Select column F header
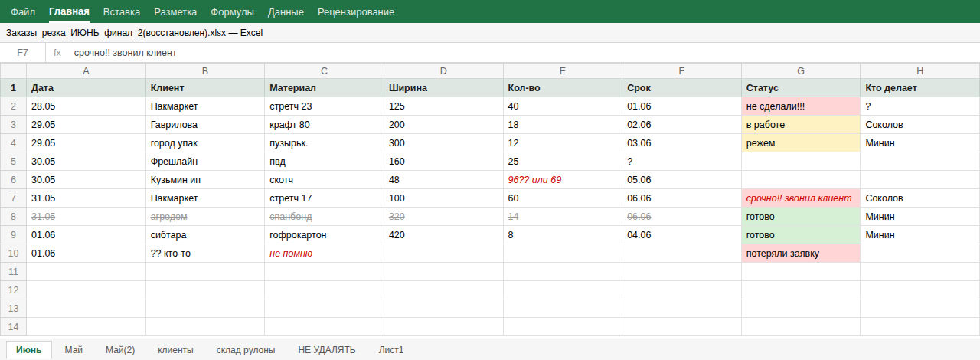 click(x=681, y=71)
